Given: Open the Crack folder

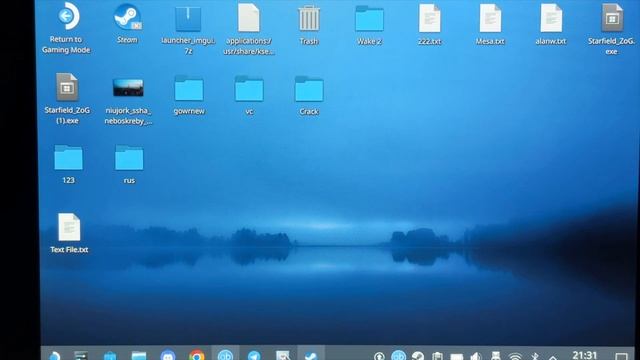Looking at the screenshot, I should click(309, 95).
